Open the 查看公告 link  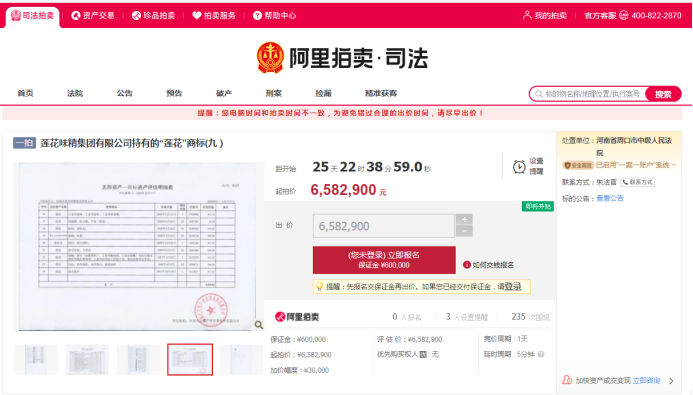click(610, 198)
